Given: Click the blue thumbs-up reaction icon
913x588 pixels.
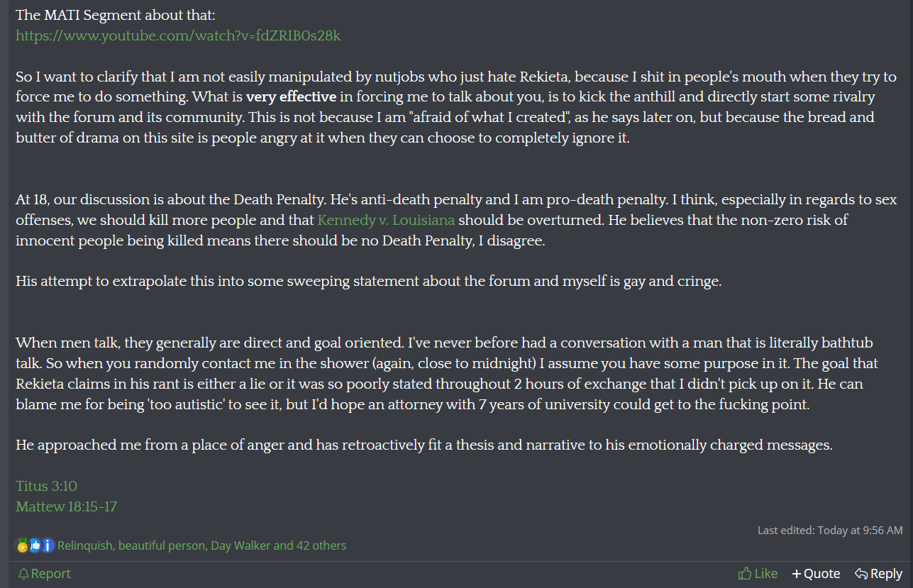Looking at the screenshot, I should pos(35,546).
